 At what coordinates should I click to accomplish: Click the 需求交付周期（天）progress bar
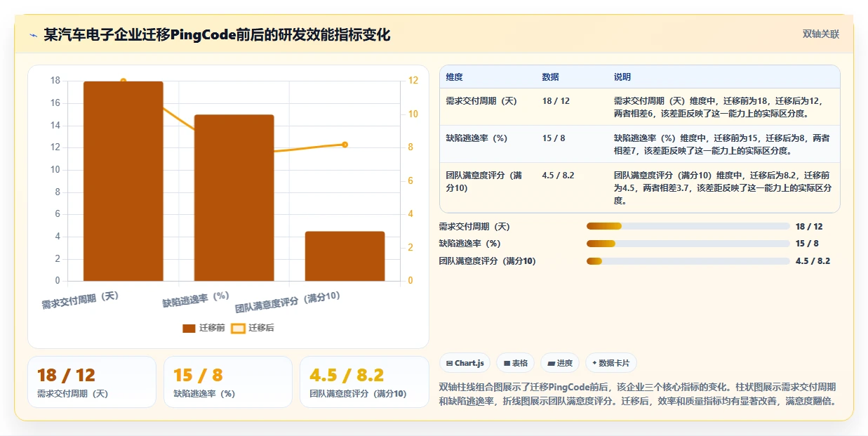click(688, 226)
